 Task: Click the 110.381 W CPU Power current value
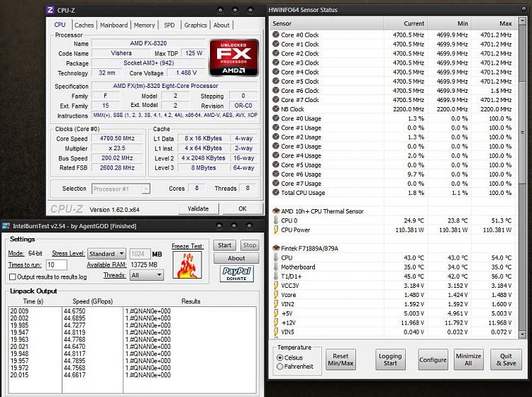pyautogui.click(x=409, y=230)
